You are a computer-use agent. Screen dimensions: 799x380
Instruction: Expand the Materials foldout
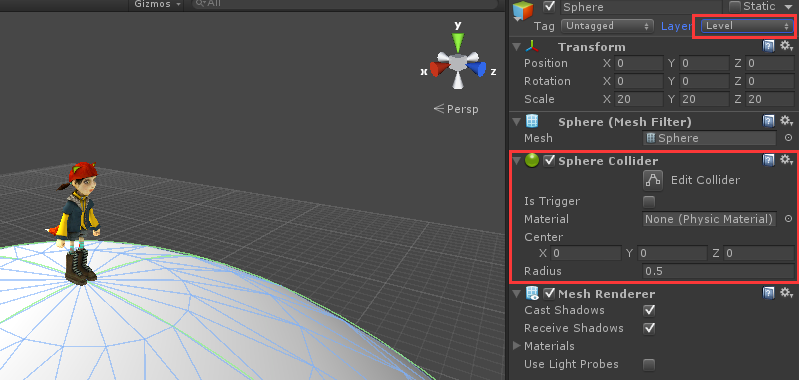(517, 346)
